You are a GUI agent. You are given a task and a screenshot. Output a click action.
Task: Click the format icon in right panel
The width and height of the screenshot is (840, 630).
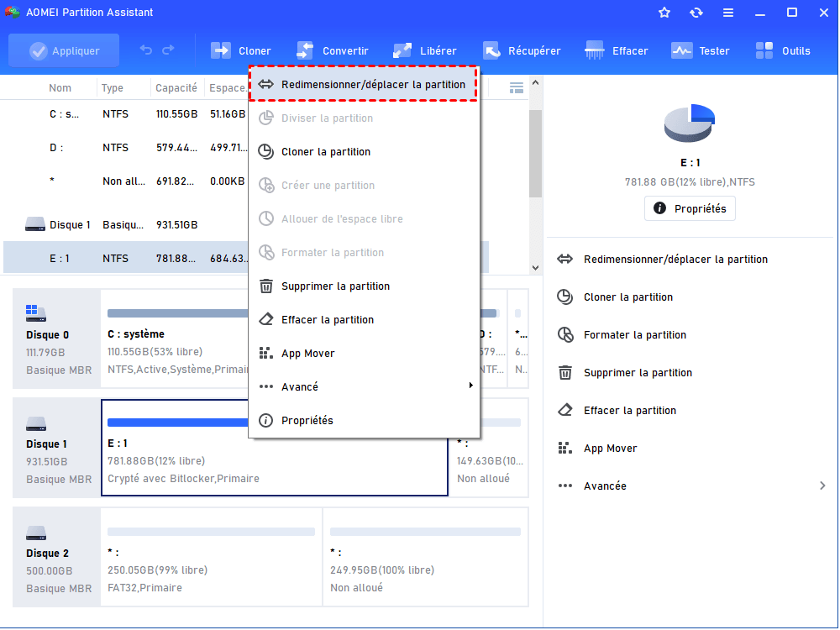click(565, 335)
